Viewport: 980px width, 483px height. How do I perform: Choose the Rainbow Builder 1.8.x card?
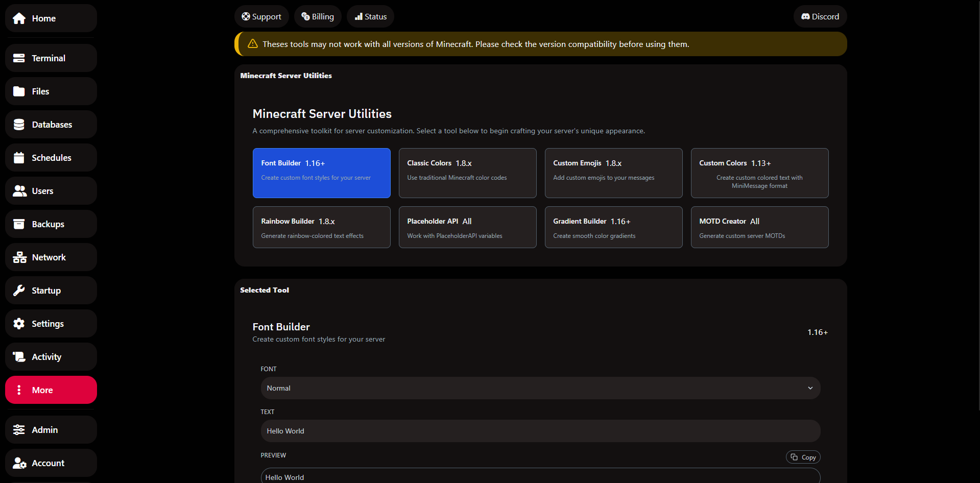[322, 227]
